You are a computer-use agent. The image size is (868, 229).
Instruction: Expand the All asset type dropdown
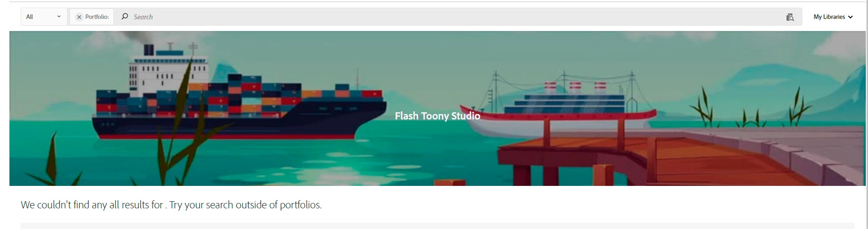(x=44, y=17)
